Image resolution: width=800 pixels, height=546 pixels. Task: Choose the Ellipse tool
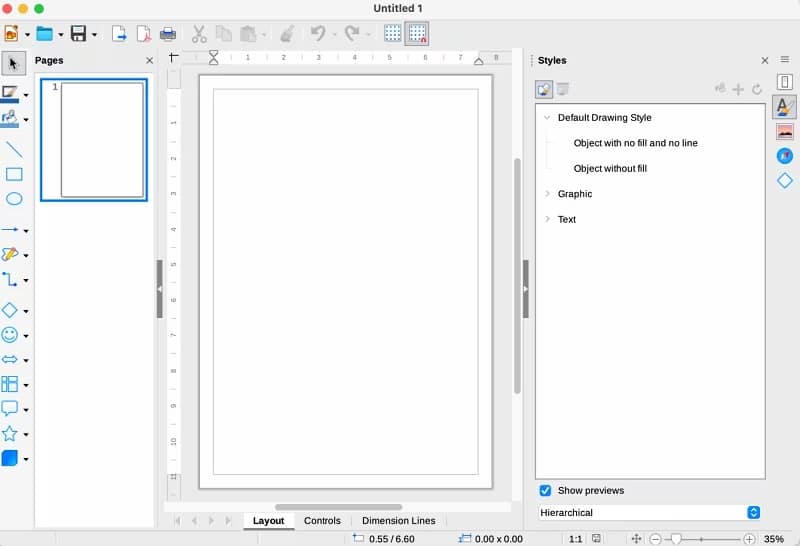(x=14, y=198)
